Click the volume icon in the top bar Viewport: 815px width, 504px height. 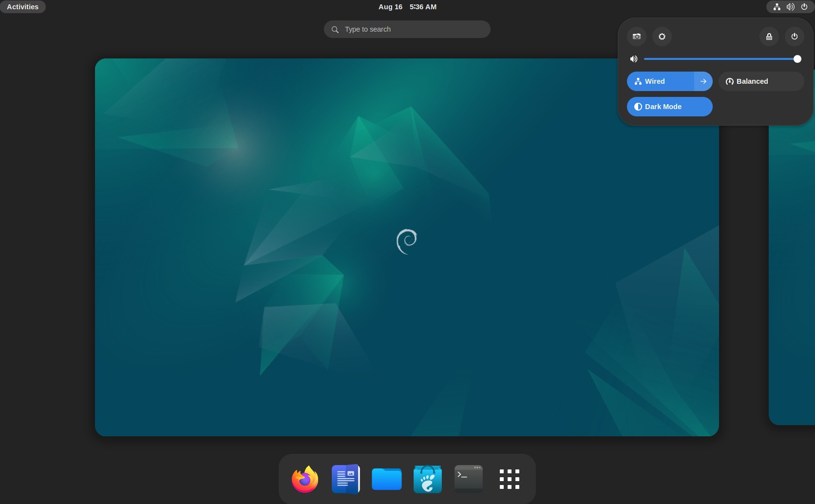pyautogui.click(x=791, y=7)
